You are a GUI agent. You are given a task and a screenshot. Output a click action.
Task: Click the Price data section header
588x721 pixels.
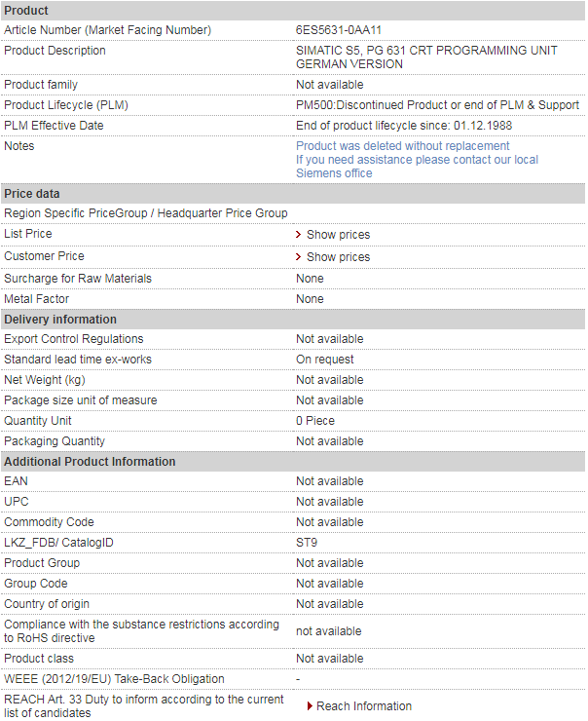coord(32,194)
